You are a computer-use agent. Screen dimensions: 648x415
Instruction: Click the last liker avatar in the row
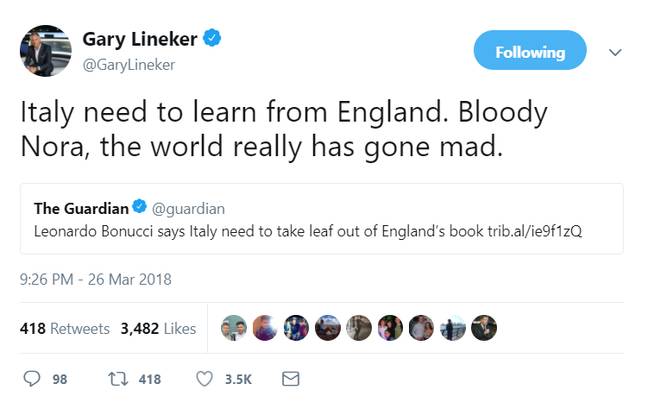[x=484, y=328]
